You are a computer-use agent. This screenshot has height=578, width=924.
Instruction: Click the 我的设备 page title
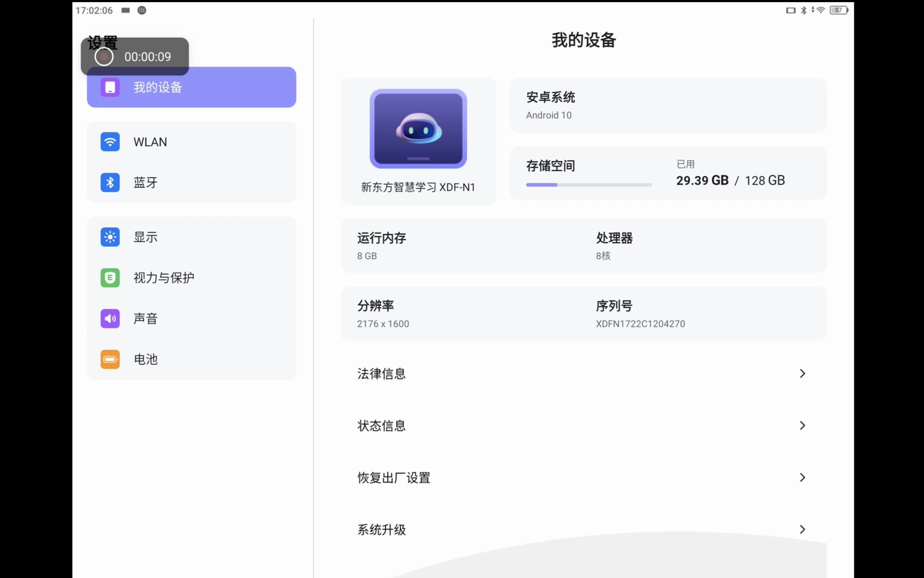point(584,40)
